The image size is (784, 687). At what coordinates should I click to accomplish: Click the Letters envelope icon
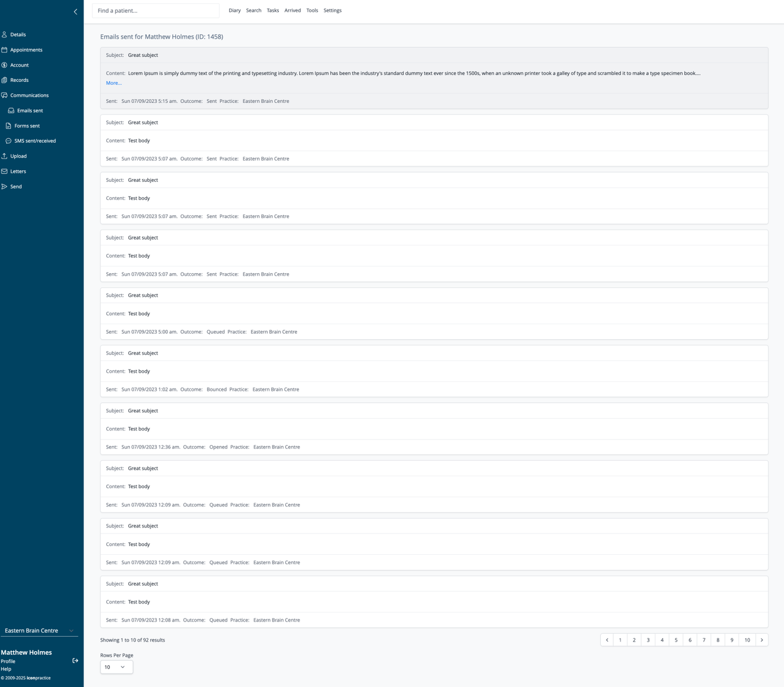pyautogui.click(x=4, y=171)
